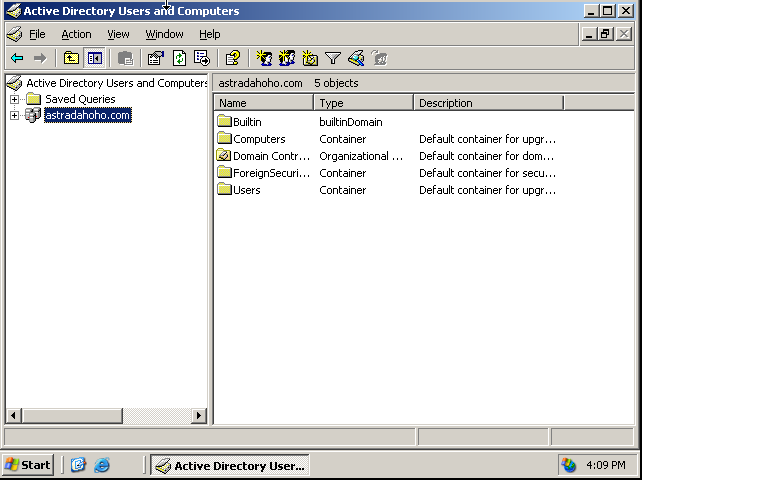
Task: Create a new organizational unit icon
Action: [x=310, y=59]
